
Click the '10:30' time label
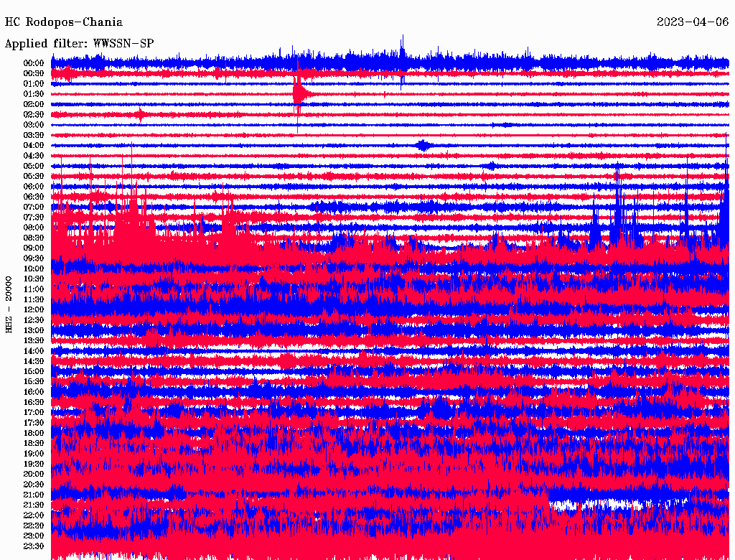34,279
